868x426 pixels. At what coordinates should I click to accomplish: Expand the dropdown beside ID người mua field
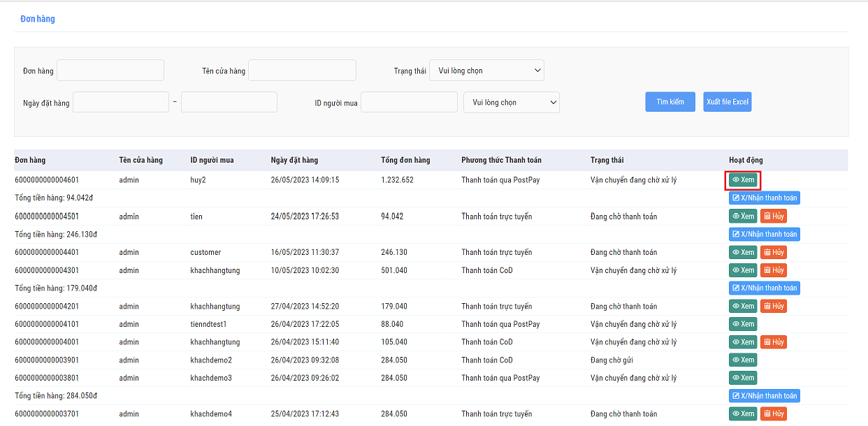tap(511, 103)
